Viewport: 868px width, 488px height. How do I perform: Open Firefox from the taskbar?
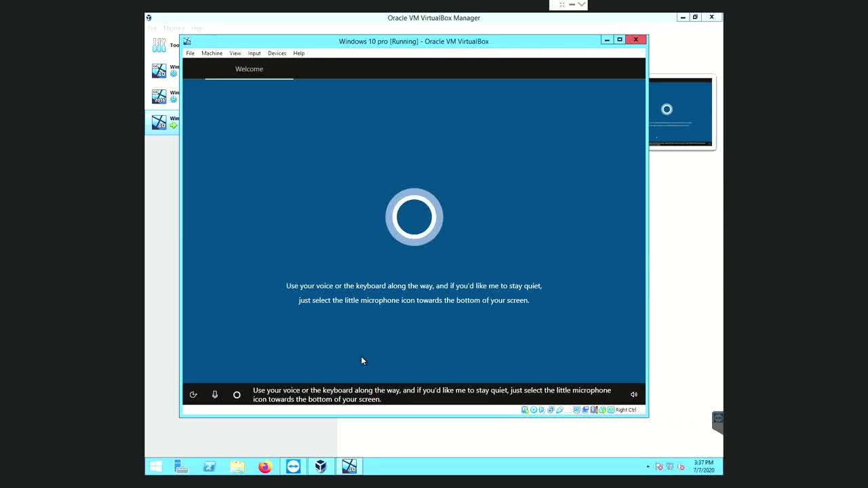point(265,466)
